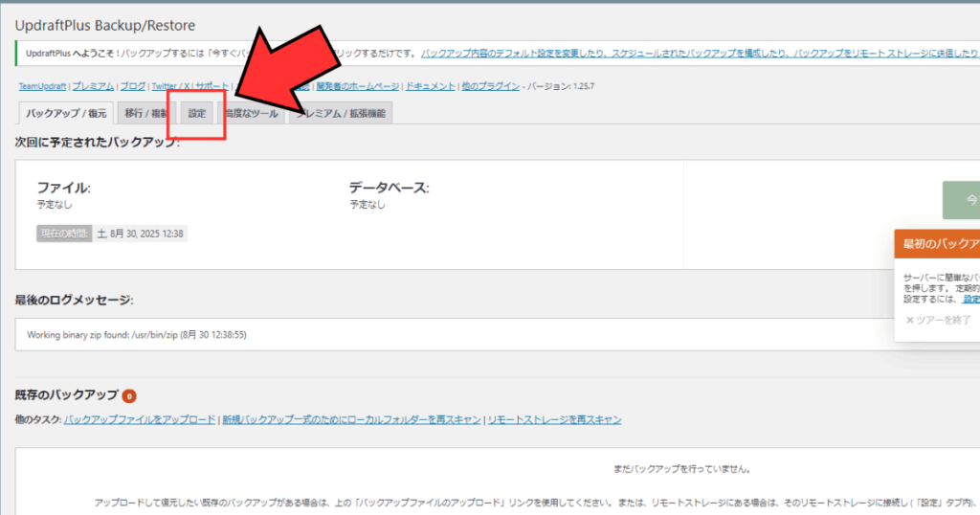Click the TeamUpdraft link
This screenshot has width=980, height=515.
42,86
